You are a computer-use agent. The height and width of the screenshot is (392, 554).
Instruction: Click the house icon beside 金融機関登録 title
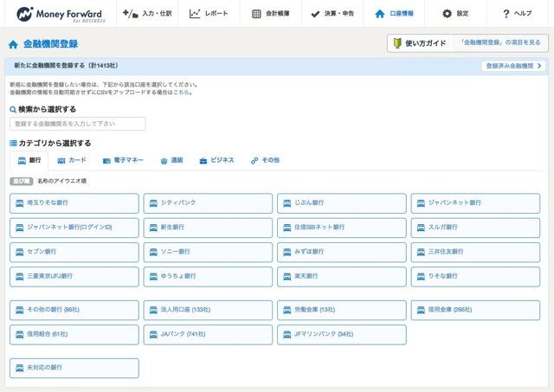click(13, 44)
